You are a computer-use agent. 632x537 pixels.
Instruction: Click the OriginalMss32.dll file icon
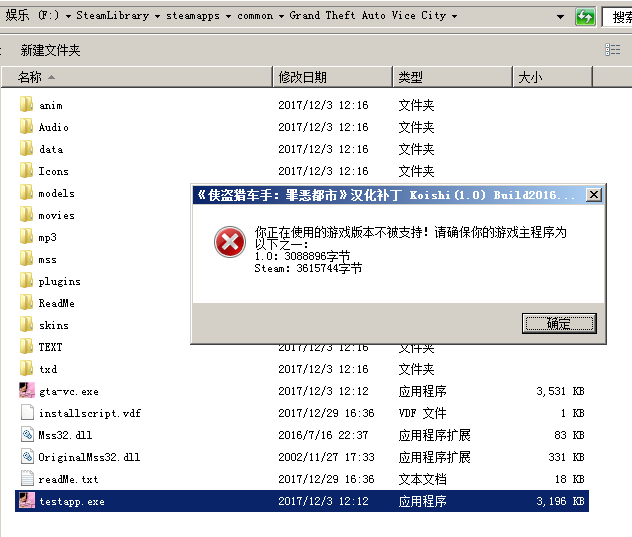point(27,456)
